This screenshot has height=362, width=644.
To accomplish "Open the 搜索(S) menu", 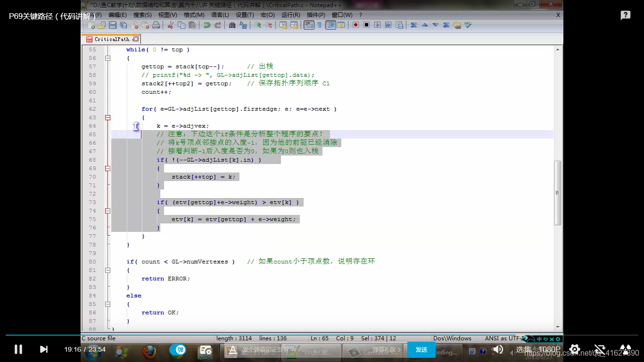I will 142,15.
